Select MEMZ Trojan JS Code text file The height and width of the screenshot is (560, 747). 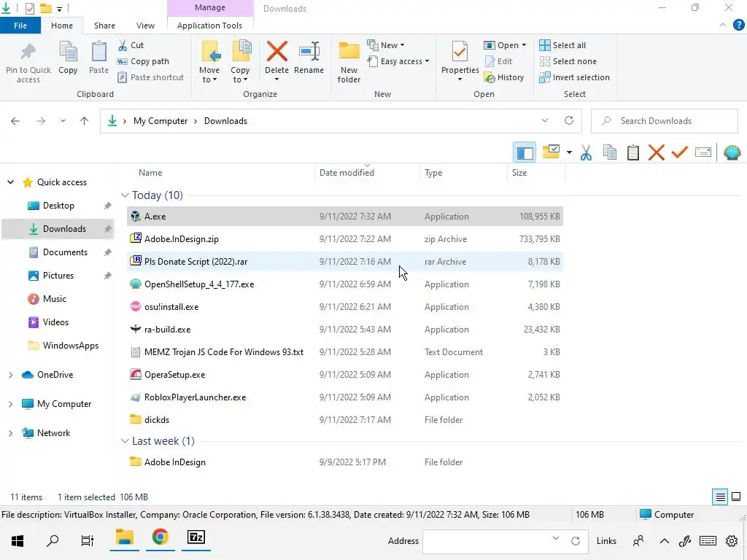[x=345, y=352]
